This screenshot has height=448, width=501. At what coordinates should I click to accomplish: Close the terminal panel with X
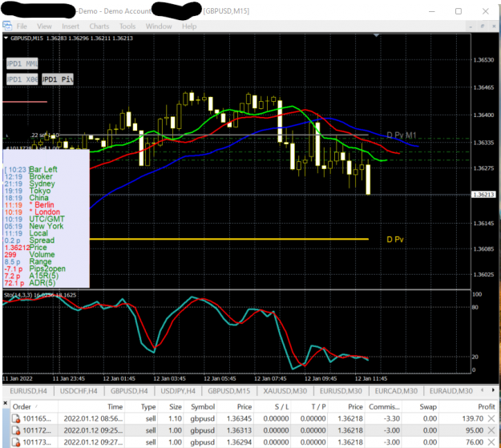tap(5, 403)
